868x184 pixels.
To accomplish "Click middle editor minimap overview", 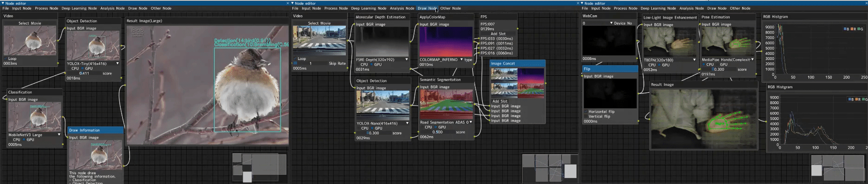I will click(x=550, y=167).
